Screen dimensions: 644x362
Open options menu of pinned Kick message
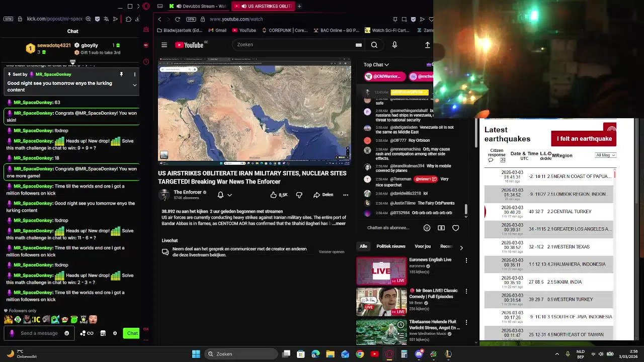[134, 74]
